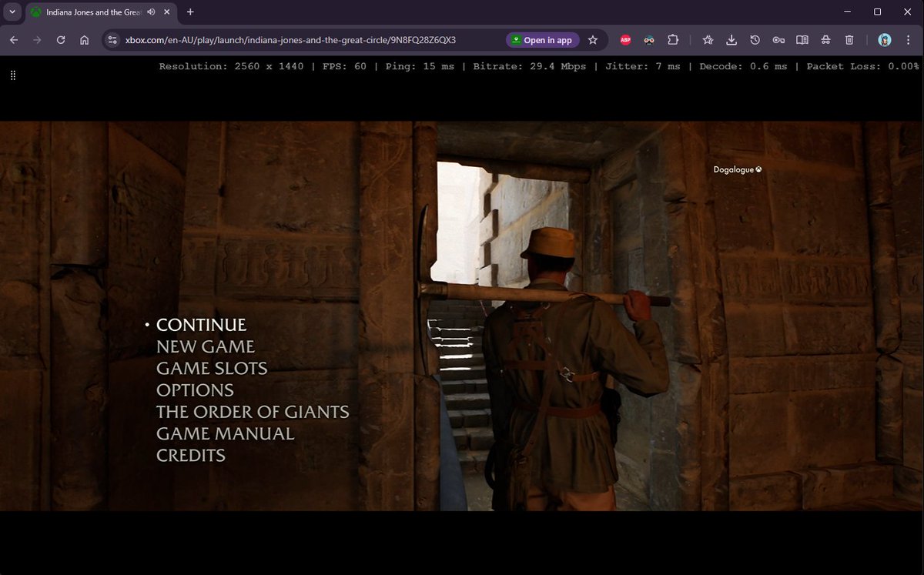The width and height of the screenshot is (924, 575).
Task: Mute the tab via its speaker icon
Action: tap(151, 12)
